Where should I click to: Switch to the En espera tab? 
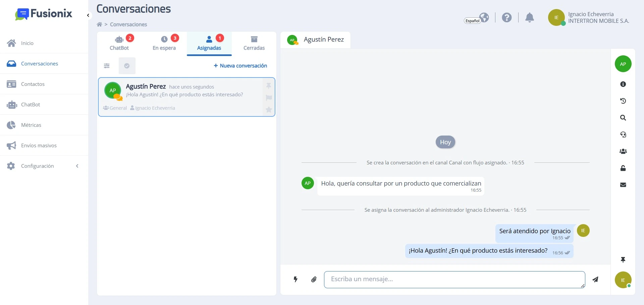tap(164, 44)
